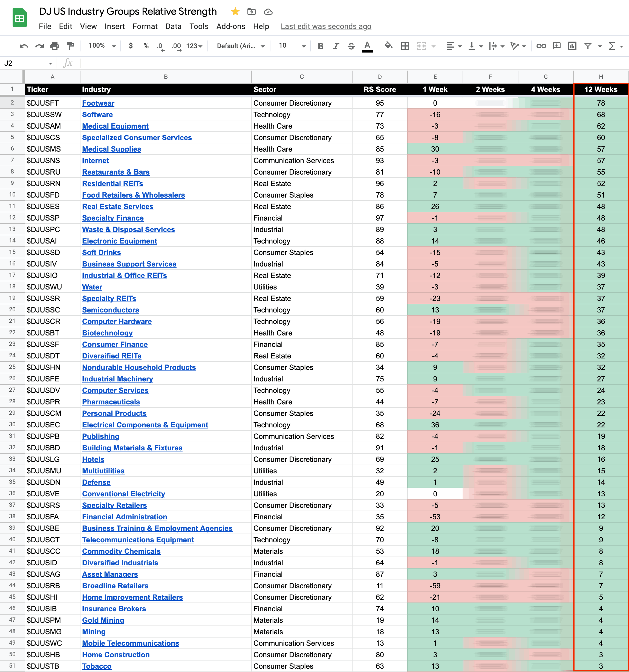Open the zoom 100% dropdown
Screen dimensions: 629x672
click(x=102, y=46)
